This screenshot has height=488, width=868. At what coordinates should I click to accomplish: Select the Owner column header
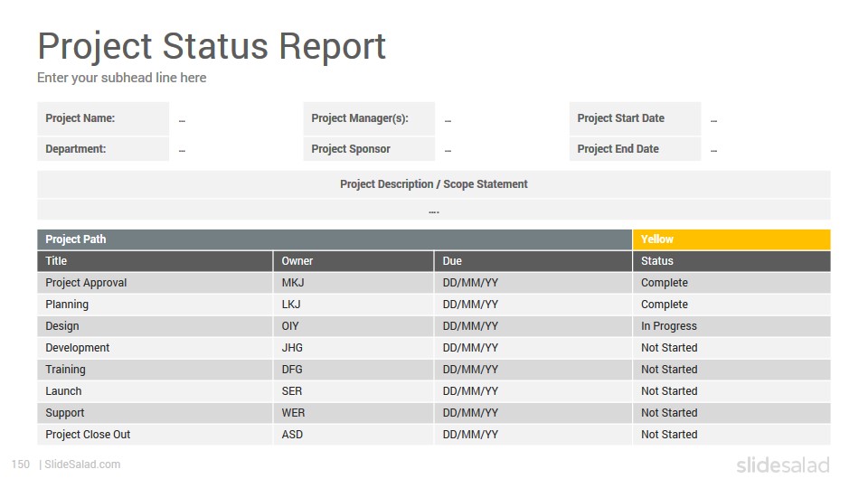click(354, 261)
